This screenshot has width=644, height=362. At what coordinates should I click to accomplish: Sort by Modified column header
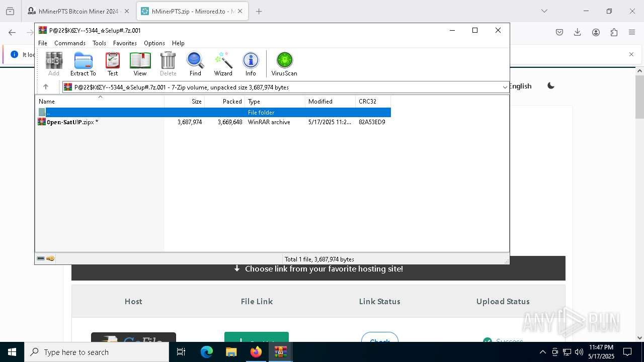pos(330,102)
